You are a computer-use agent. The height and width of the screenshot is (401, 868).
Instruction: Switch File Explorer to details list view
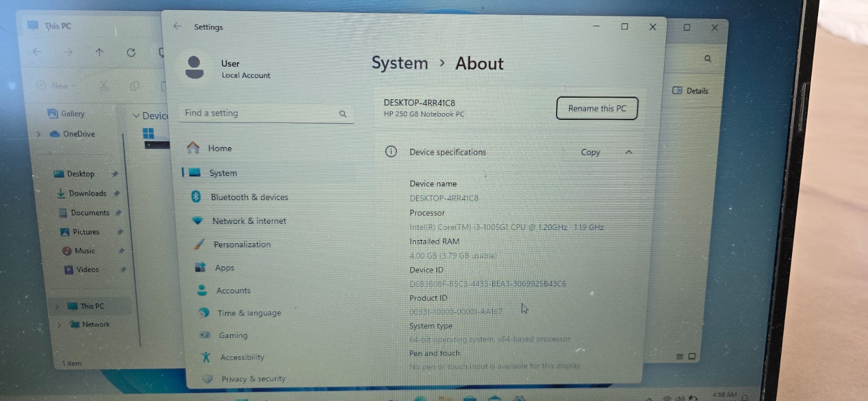(679, 357)
